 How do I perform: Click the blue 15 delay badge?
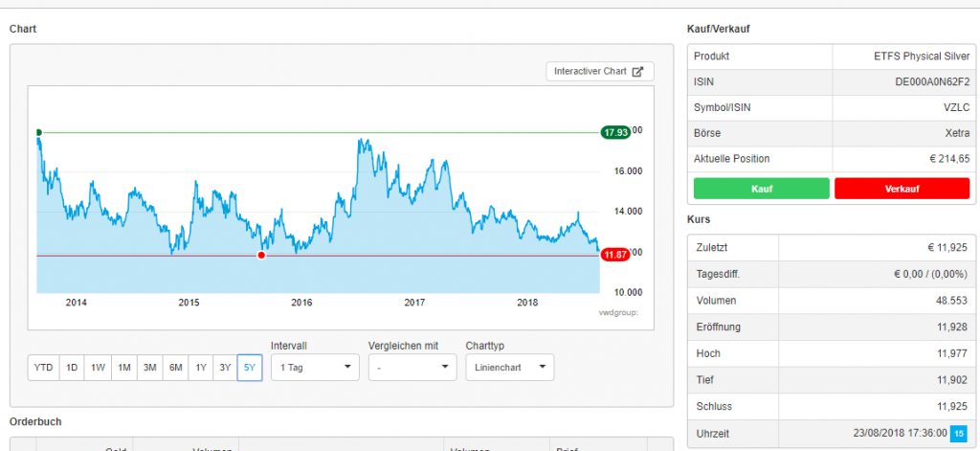point(958,434)
